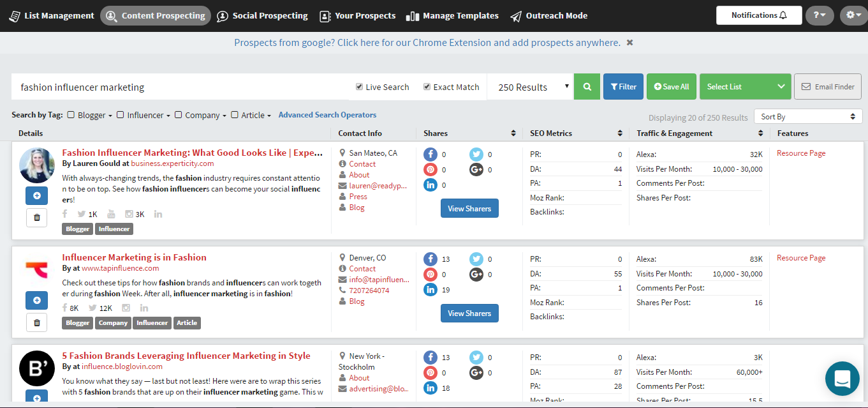Check the Article tag checkbox

235,115
